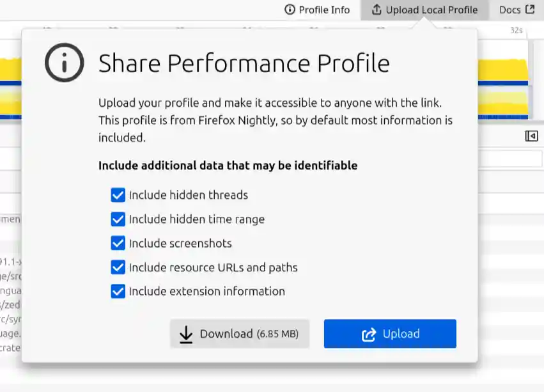The image size is (544, 392).
Task: Click the info circle icon beside Profile Info
Action: (290, 10)
